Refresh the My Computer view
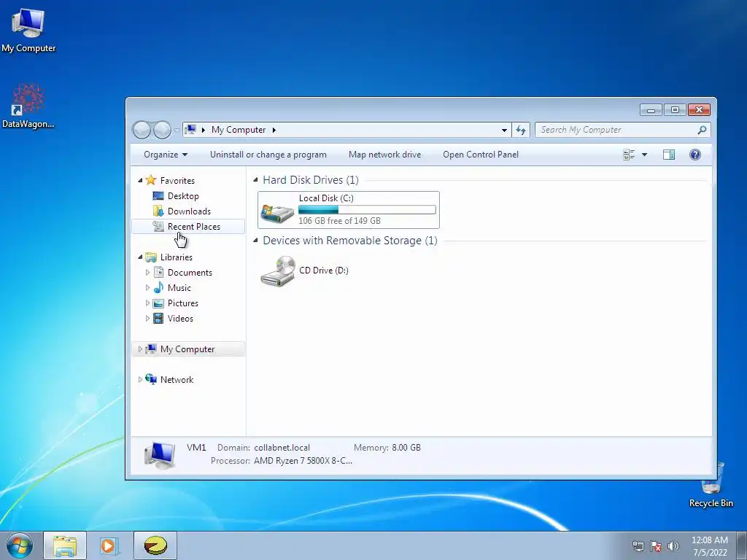The image size is (747, 560). pos(521,130)
